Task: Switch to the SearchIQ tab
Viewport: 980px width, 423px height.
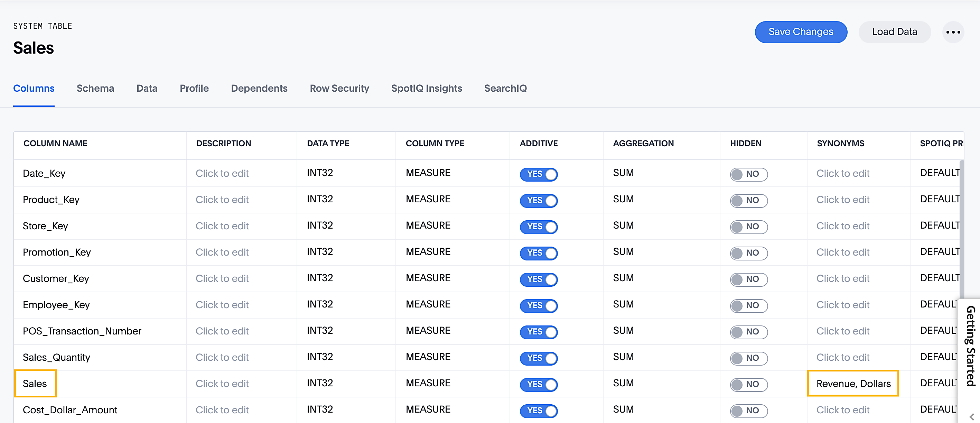Action: 505,88
